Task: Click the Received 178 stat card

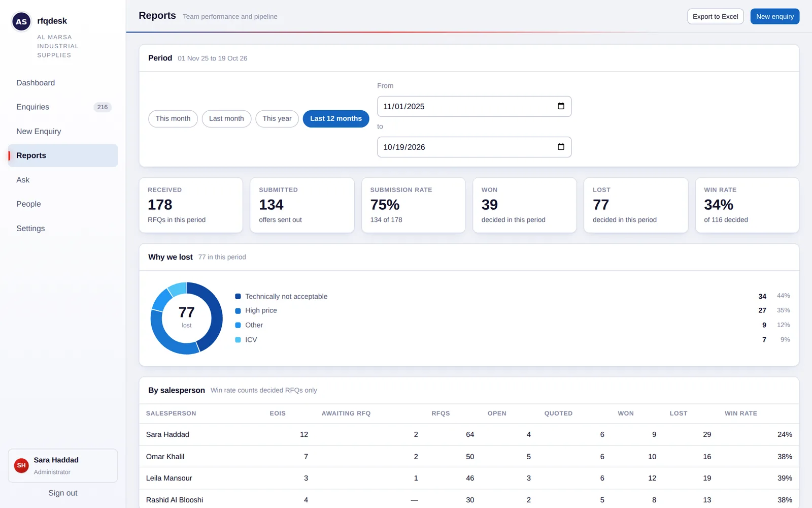Action: 191,205
